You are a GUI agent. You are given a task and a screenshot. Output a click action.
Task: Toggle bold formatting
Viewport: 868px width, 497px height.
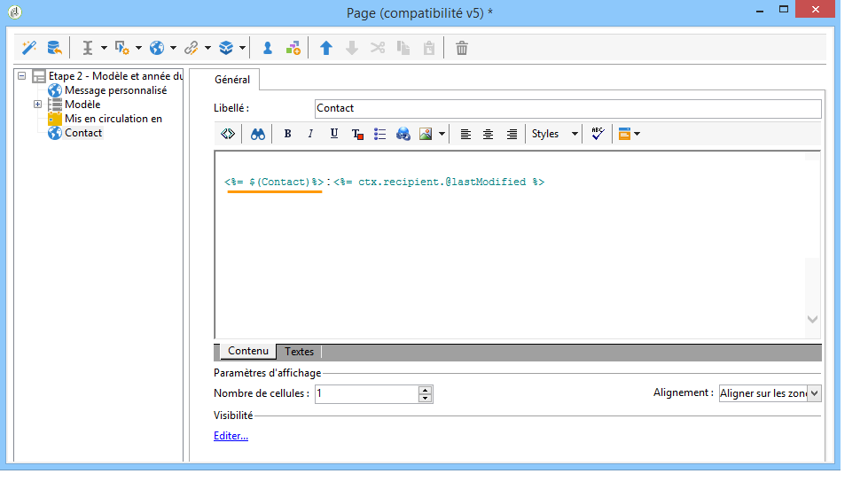point(287,134)
